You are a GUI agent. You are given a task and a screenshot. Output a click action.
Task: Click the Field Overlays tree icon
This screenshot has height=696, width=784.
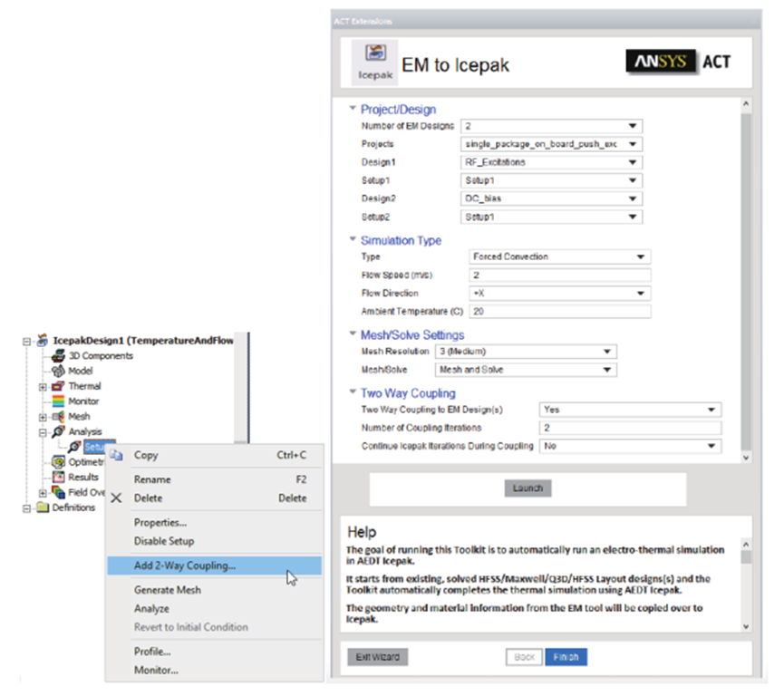click(x=59, y=492)
